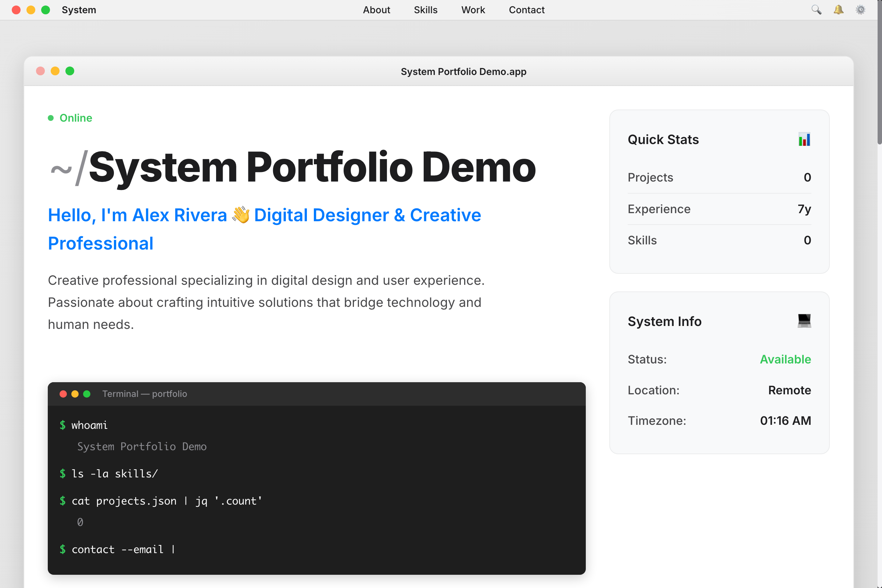Open the Contact nav link

[x=527, y=10]
